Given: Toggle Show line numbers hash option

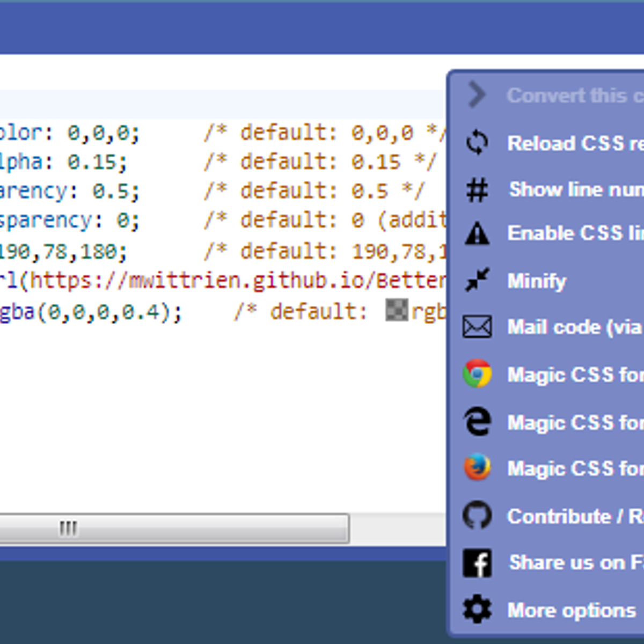Looking at the screenshot, I should click(x=477, y=189).
